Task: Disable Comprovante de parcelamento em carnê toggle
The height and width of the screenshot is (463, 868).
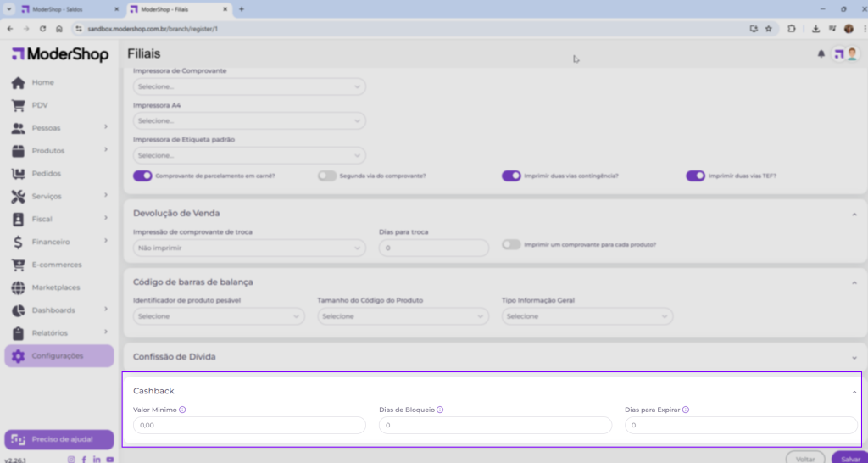Action: coord(142,176)
